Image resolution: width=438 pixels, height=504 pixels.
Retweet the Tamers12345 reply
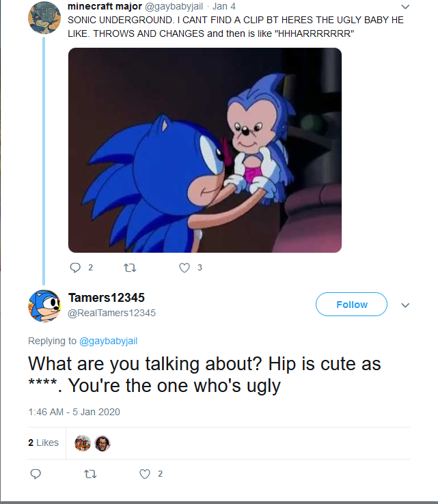pyautogui.click(x=88, y=474)
